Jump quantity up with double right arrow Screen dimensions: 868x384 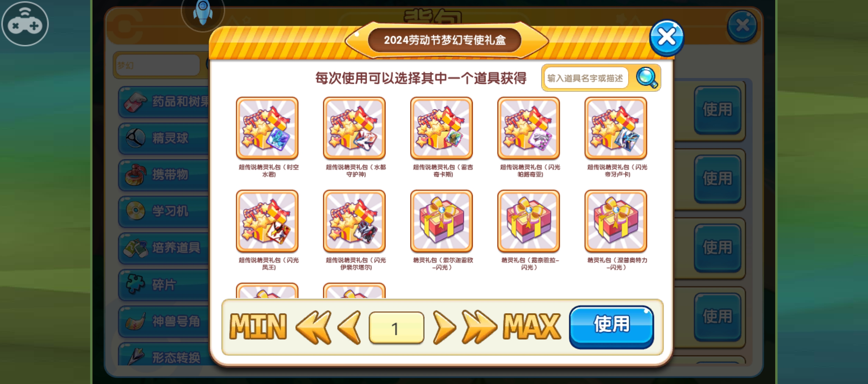[479, 327]
